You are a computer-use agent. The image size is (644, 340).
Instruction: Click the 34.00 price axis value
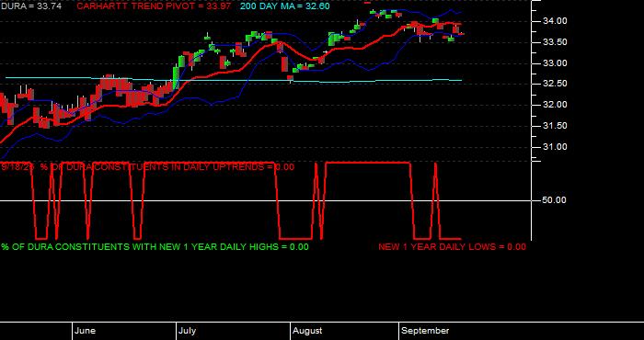(x=555, y=21)
